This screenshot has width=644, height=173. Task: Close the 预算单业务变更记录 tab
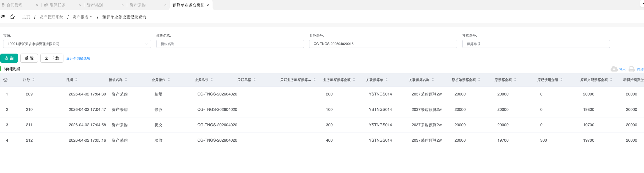[x=208, y=5]
